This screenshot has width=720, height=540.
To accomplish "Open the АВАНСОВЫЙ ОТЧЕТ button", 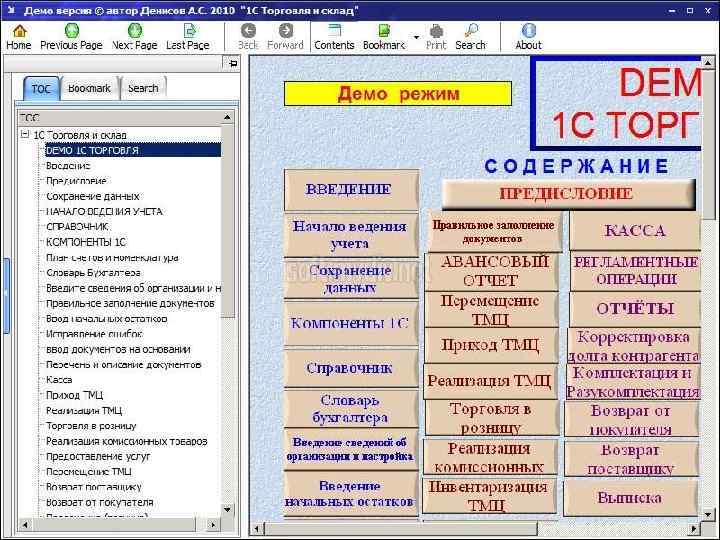I will 492,271.
